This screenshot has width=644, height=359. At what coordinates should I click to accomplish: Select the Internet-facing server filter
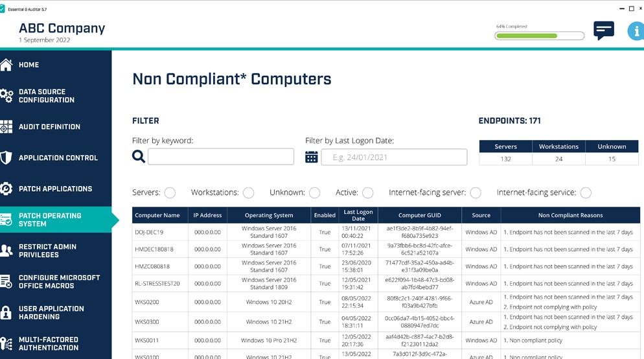pyautogui.click(x=476, y=192)
